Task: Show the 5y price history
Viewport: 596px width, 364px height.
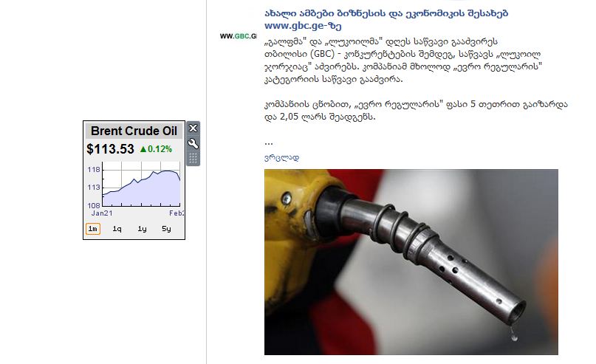Action: click(166, 229)
